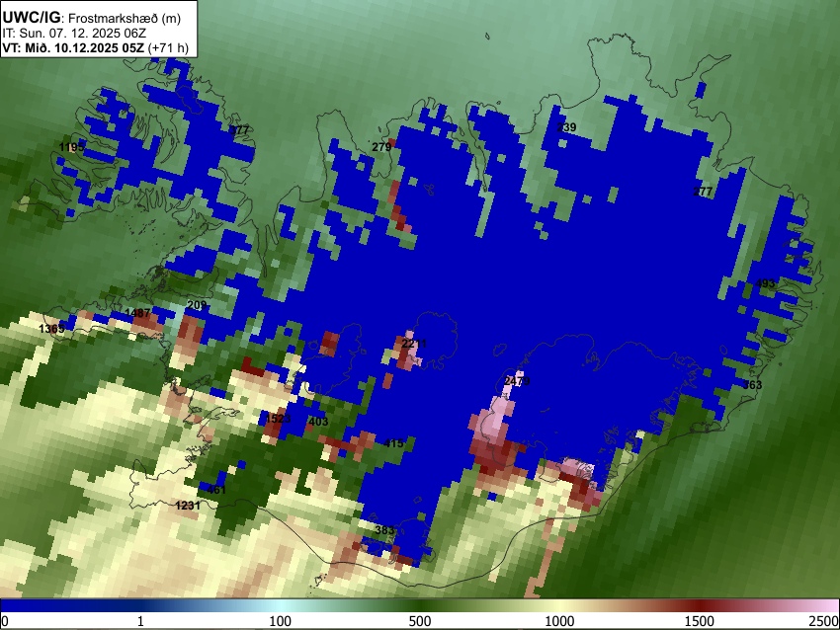The height and width of the screenshot is (630, 840).
Task: Click the station value 239 on the map
Action: [566, 127]
